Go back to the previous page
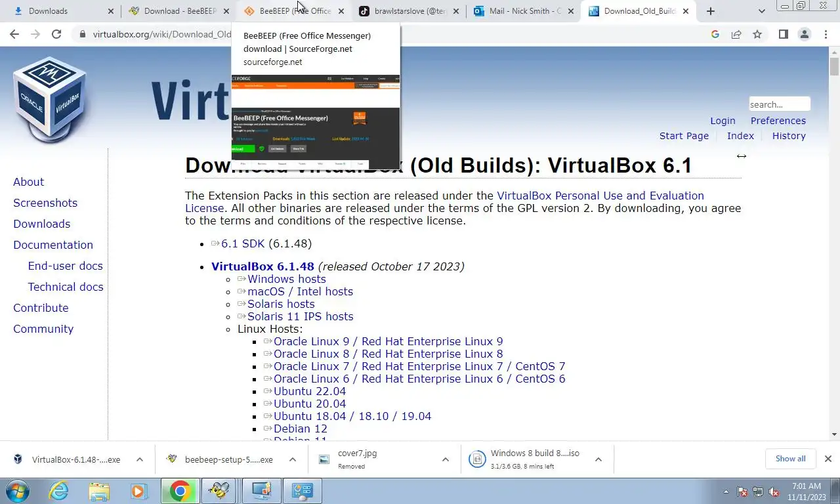The height and width of the screenshot is (504, 840). tap(14, 34)
